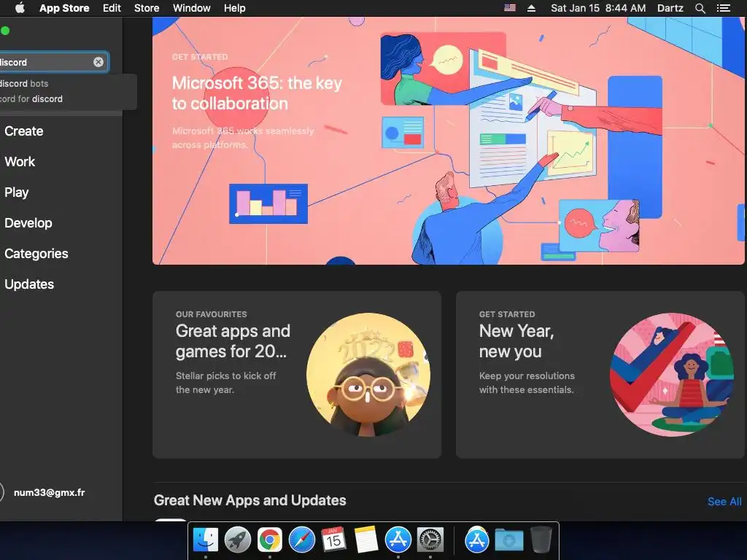
Task: Click the App Store icon next to Notes
Action: pyautogui.click(x=398, y=540)
